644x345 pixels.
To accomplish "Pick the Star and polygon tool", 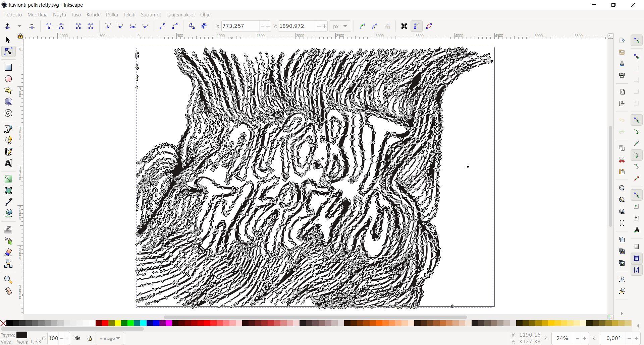I will [x=8, y=90].
